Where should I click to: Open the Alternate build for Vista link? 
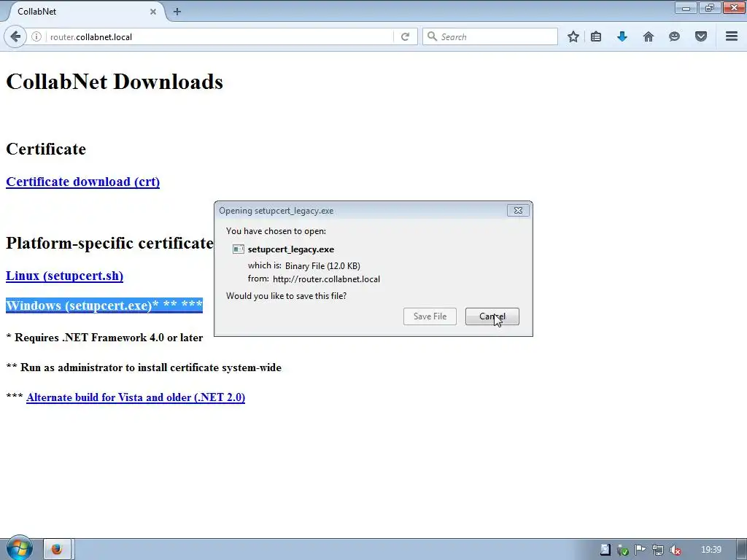tap(136, 397)
